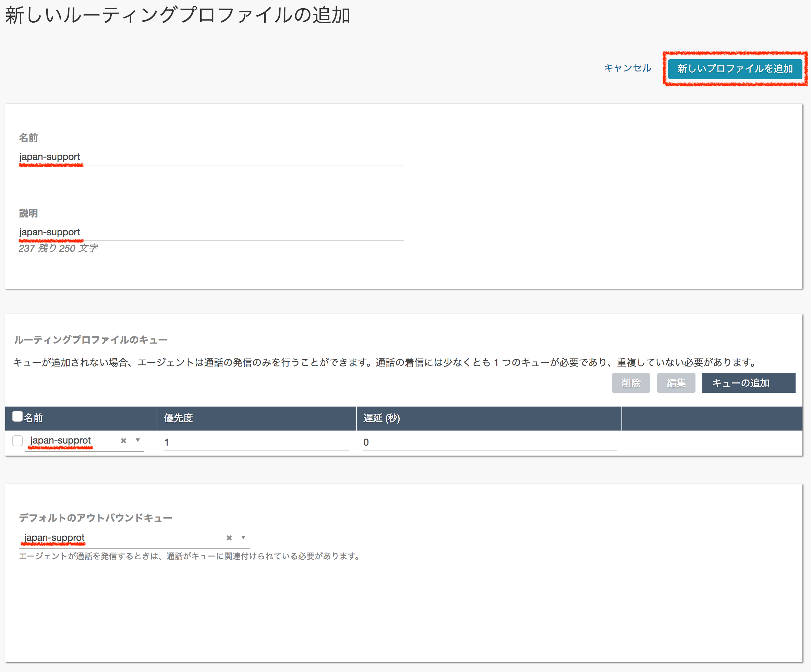Click the 編集 button
The height and width of the screenshot is (672, 811).
(676, 383)
